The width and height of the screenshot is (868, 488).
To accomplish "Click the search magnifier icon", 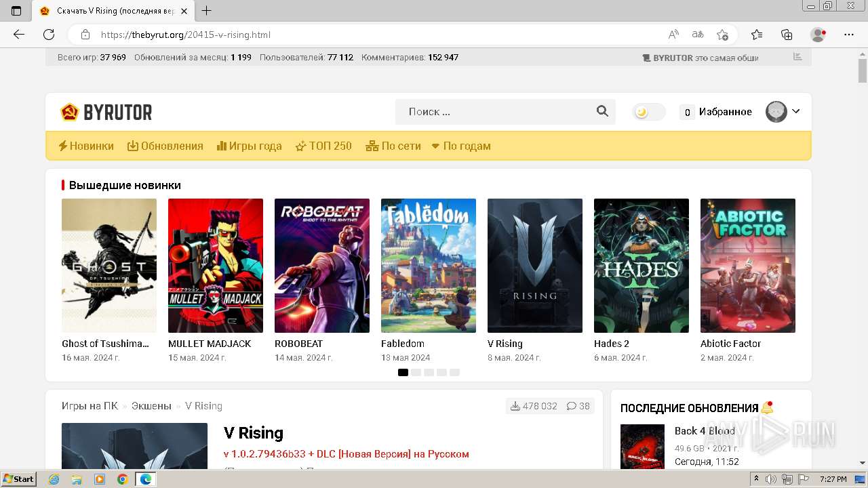I will 602,112.
